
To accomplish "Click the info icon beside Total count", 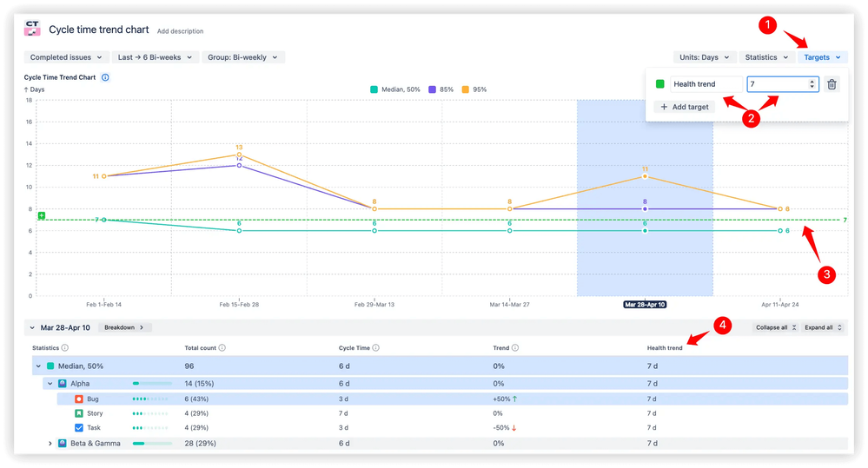I will pos(222,348).
